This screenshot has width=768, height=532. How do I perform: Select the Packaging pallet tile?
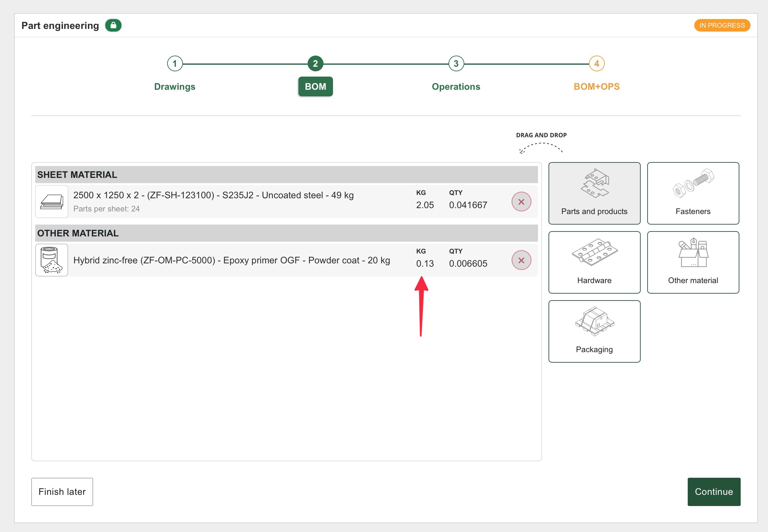point(594,331)
